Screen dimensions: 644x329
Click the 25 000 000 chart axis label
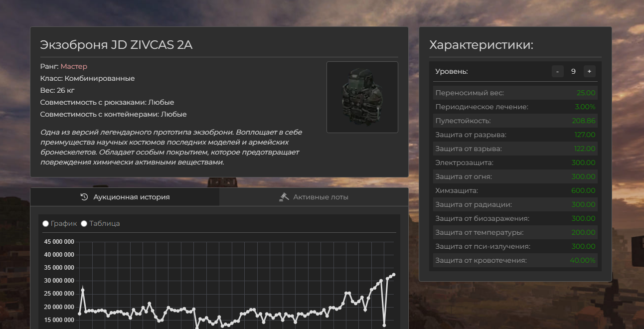tap(59, 294)
